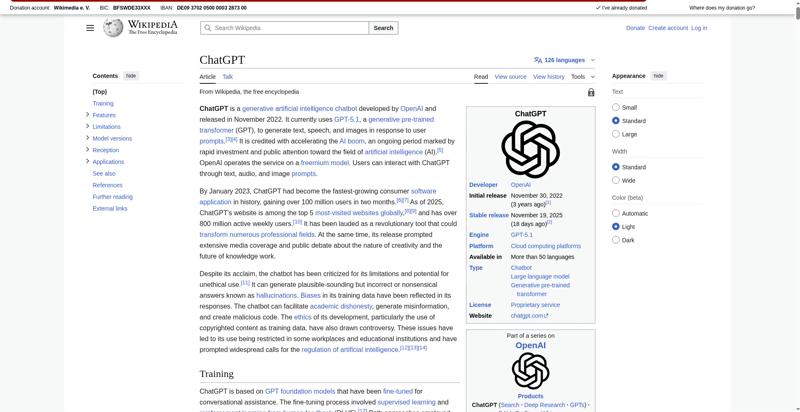
Task: Switch to the Talk tab
Action: pyautogui.click(x=228, y=76)
